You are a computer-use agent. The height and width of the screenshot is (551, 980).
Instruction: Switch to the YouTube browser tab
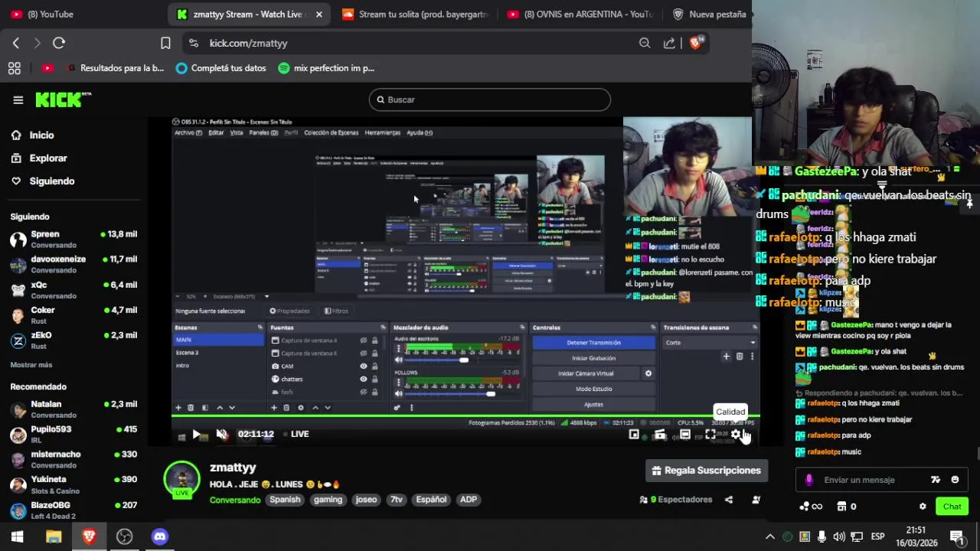pyautogui.click(x=83, y=14)
